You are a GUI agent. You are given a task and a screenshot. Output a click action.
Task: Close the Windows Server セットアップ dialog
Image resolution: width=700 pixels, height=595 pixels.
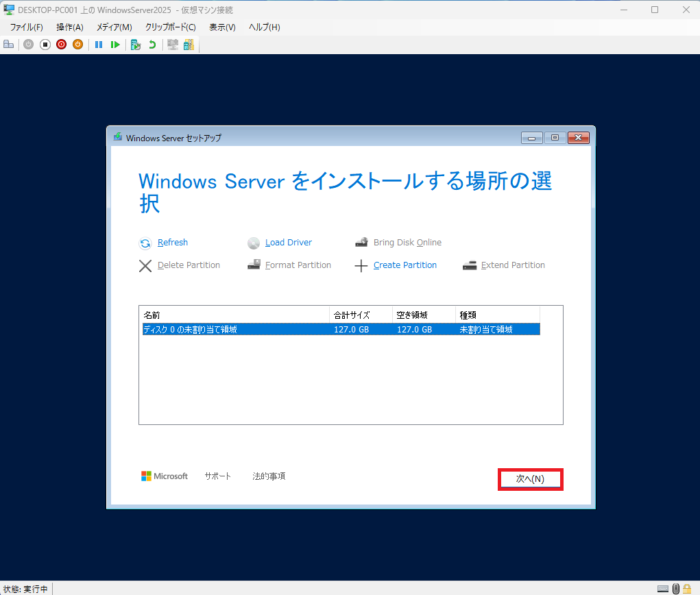coord(579,138)
